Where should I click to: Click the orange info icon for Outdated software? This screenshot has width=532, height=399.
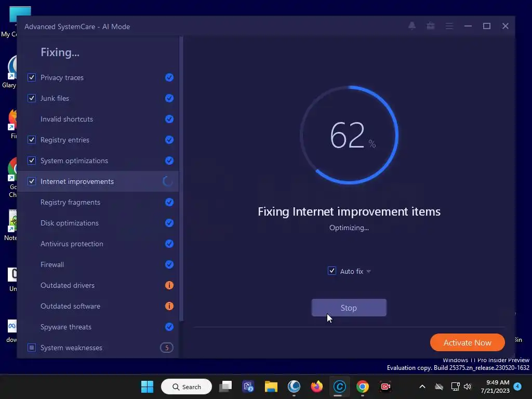169,306
